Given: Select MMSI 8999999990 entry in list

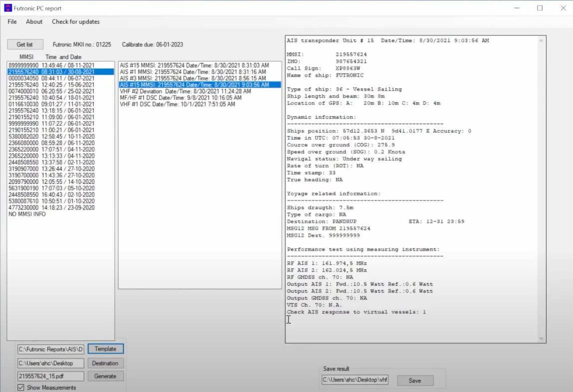Looking at the screenshot, I should click(x=51, y=65).
